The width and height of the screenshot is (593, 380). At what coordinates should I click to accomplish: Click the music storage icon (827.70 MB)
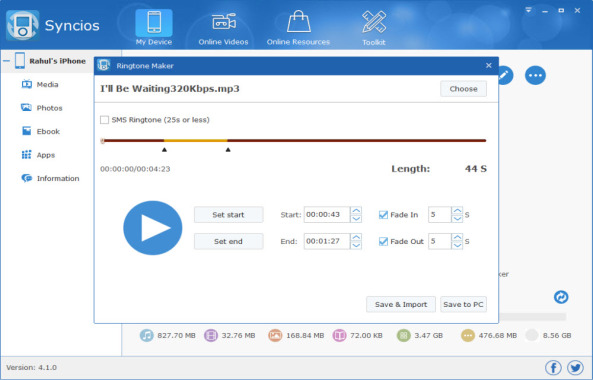point(146,335)
